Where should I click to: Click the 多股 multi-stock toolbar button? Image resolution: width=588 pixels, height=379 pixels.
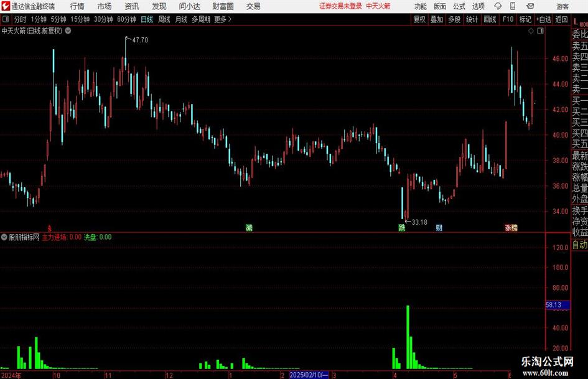coord(454,19)
